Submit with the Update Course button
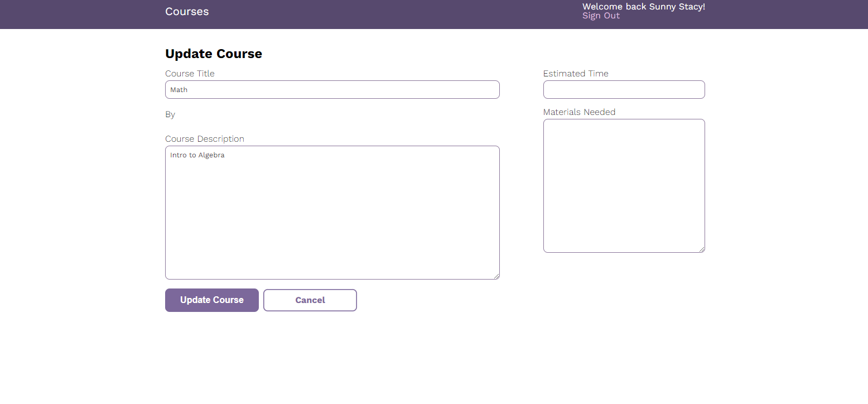 click(x=212, y=300)
